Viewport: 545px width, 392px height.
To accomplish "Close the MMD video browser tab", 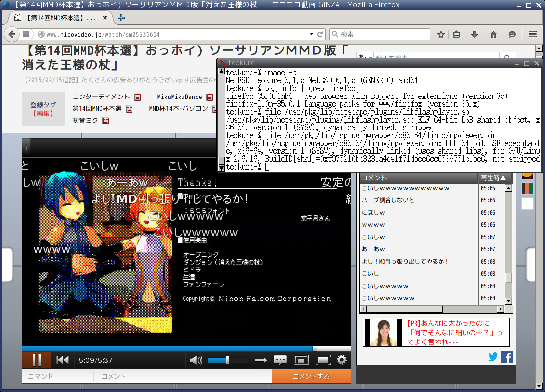I will (x=105, y=18).
